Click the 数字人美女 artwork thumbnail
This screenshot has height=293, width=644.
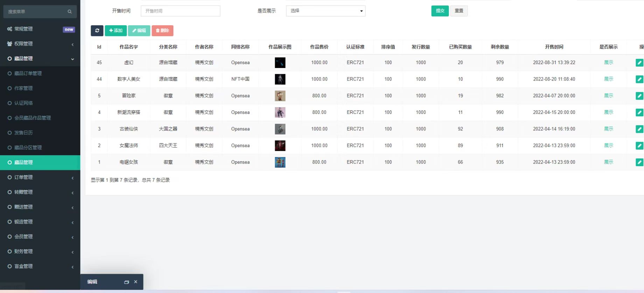(280, 79)
